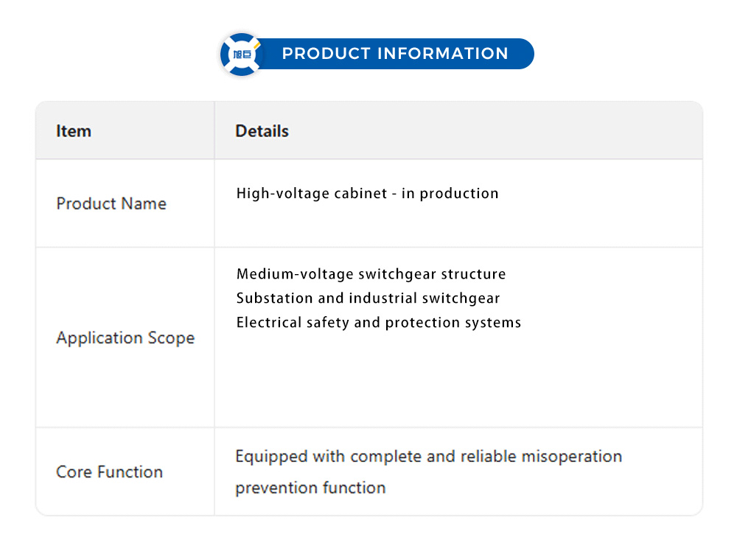Click the Core Function row label

click(x=109, y=472)
